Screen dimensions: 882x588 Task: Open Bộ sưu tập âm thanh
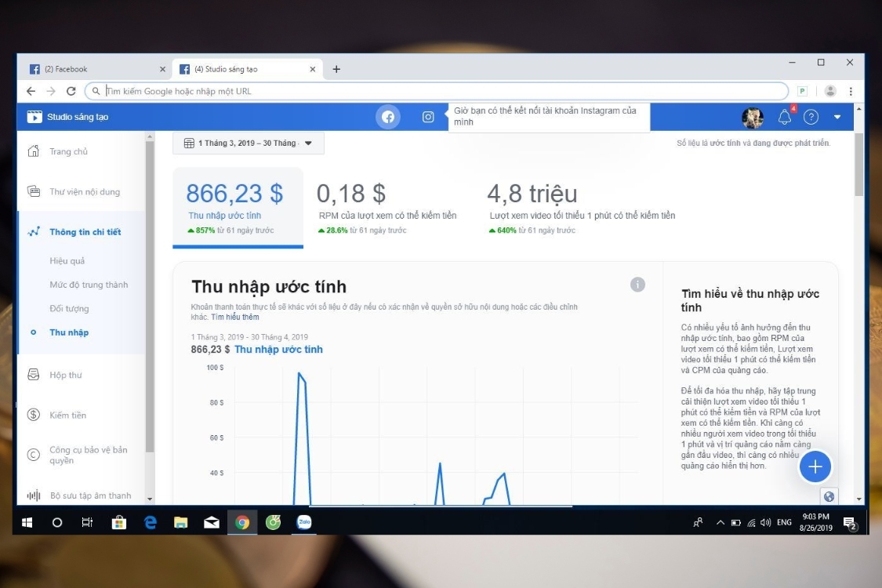[x=91, y=495]
